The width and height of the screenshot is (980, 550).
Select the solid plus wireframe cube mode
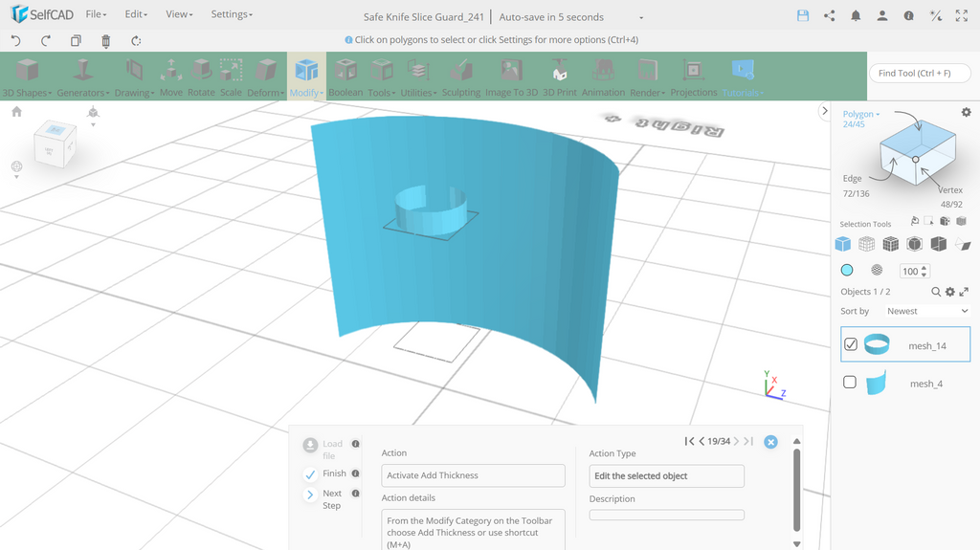891,244
